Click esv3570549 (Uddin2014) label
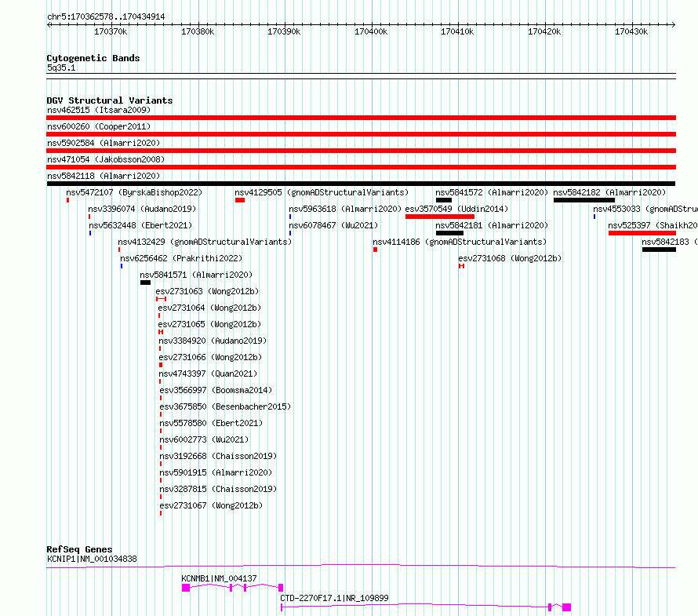 456,209
